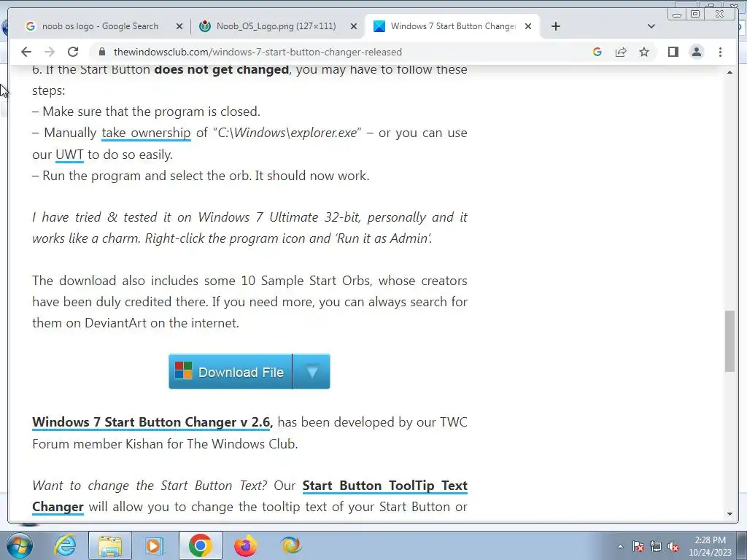The image size is (747, 560).
Task: Click the page scrollbar down arrow
Action: (729, 514)
